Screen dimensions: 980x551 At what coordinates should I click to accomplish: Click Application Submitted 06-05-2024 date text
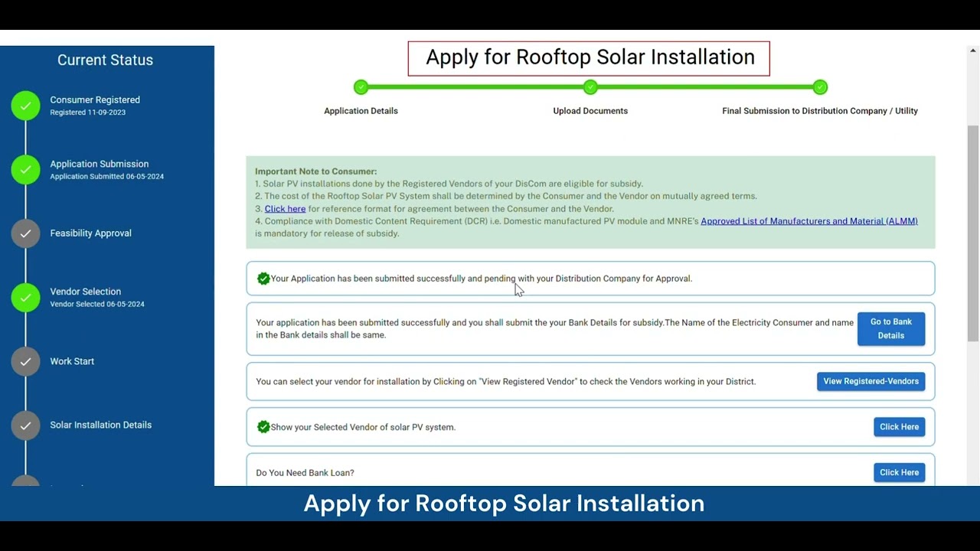[106, 177]
